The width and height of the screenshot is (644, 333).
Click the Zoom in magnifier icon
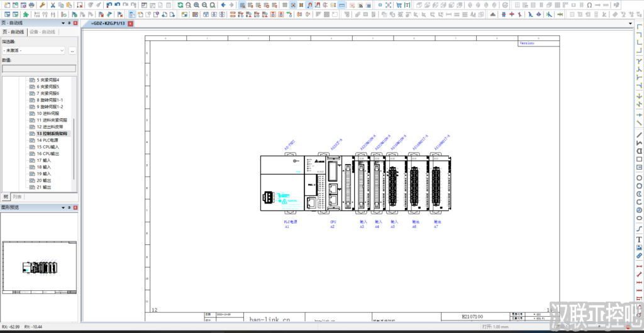coord(196,5)
